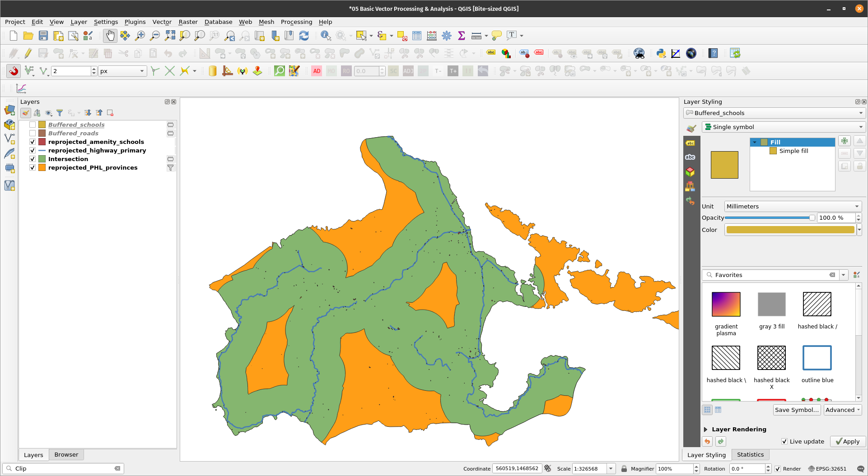Open the Processing menu

click(x=296, y=22)
